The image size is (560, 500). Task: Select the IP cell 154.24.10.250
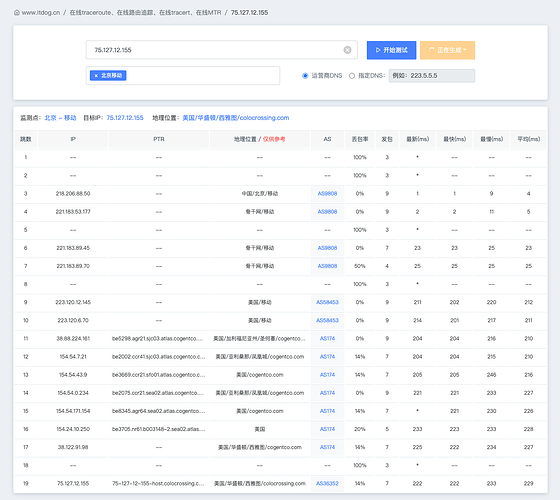click(x=73, y=429)
